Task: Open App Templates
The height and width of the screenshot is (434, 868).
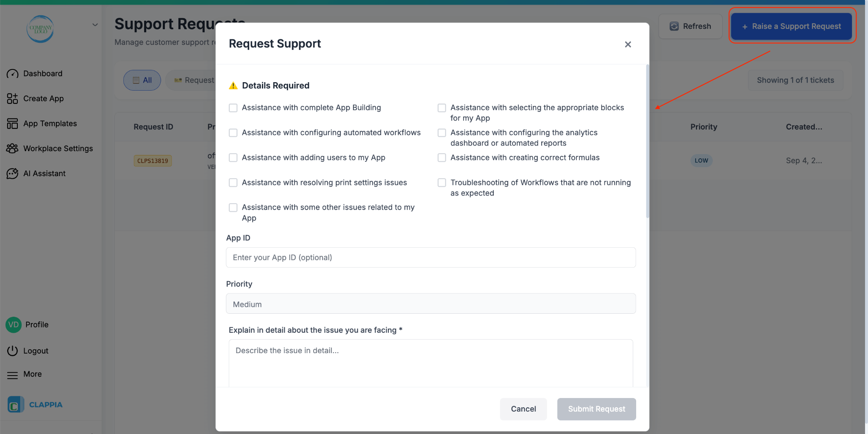Action: (50, 123)
